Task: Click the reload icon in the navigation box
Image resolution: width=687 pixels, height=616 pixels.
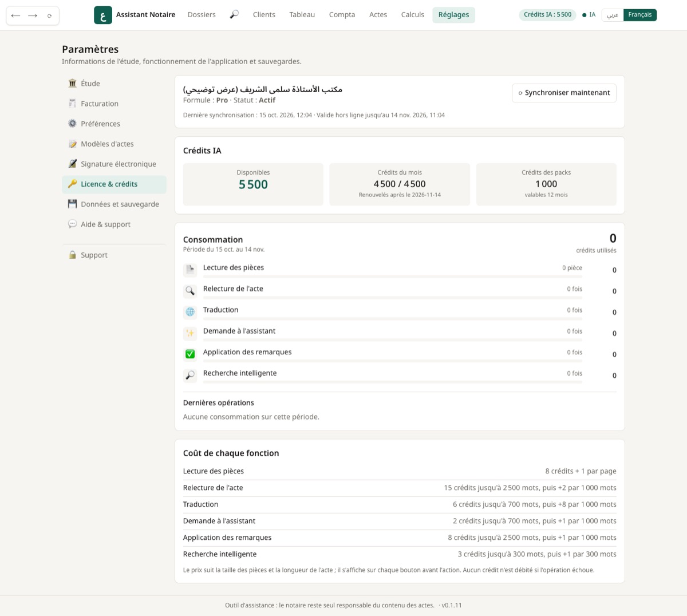Action: pos(50,15)
